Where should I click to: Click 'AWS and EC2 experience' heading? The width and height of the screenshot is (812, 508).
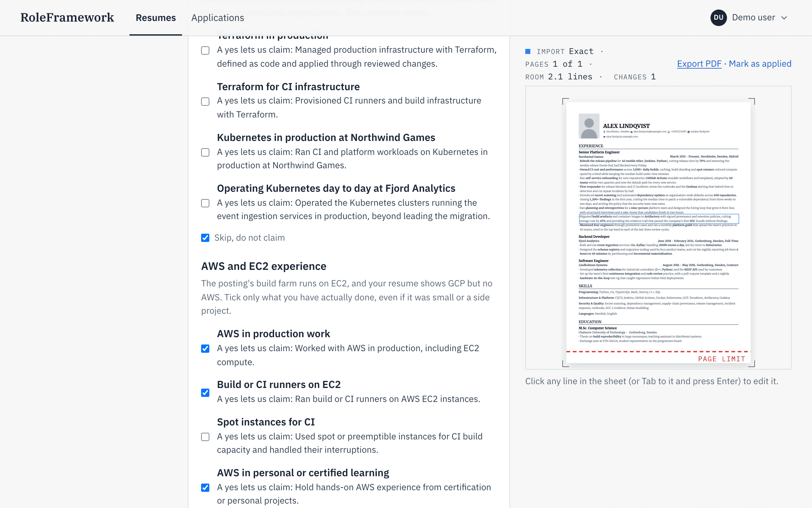[264, 266]
